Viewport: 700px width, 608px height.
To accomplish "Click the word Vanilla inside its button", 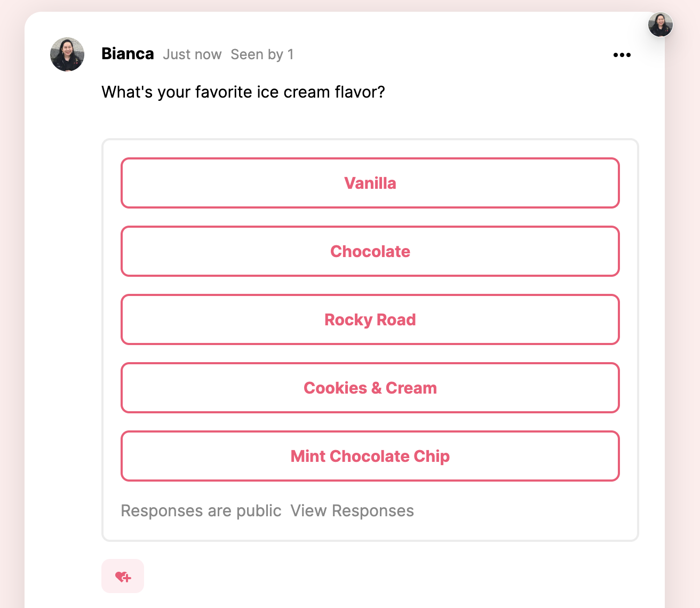I will pos(370,183).
